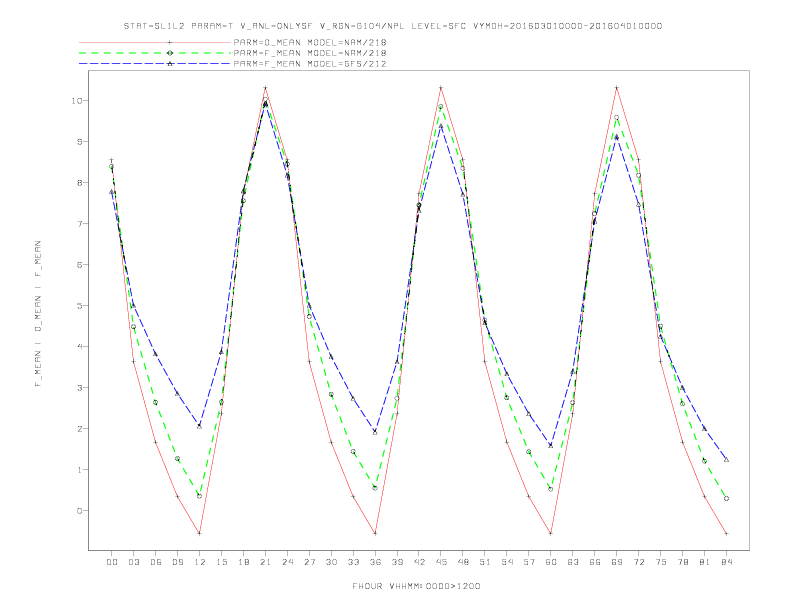Click x-axis forecast hour label 36
This screenshot has width=792, height=612.
point(375,562)
